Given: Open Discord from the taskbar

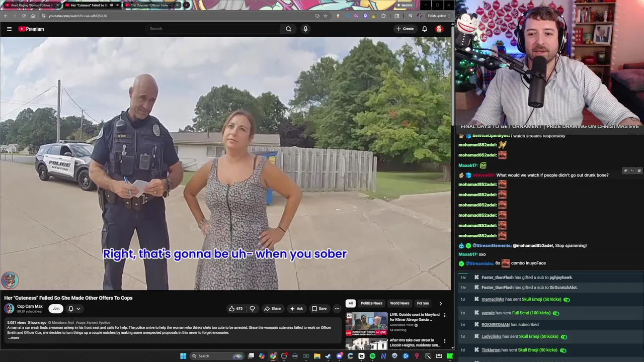Looking at the screenshot, I should [339, 356].
